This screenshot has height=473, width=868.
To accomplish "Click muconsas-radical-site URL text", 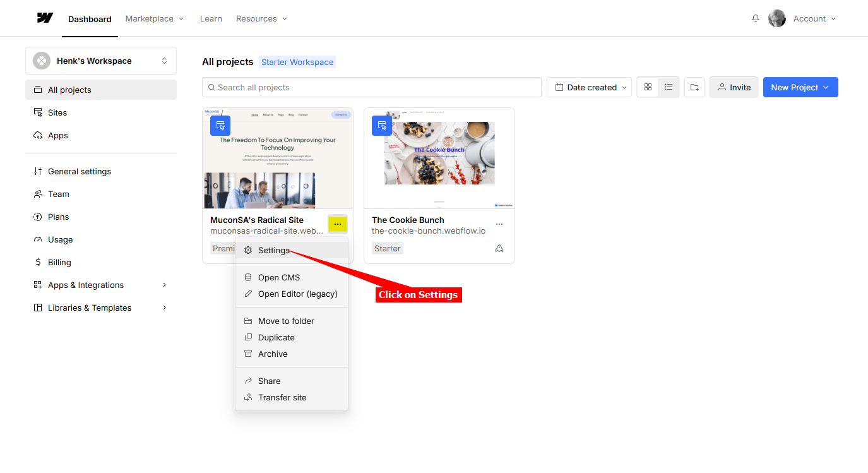I will coord(266,231).
